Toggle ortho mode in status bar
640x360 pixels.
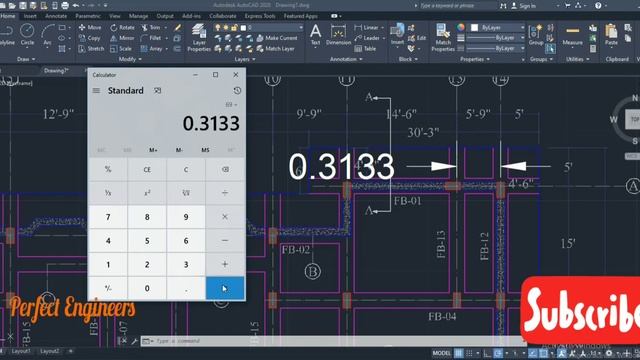[487, 353]
